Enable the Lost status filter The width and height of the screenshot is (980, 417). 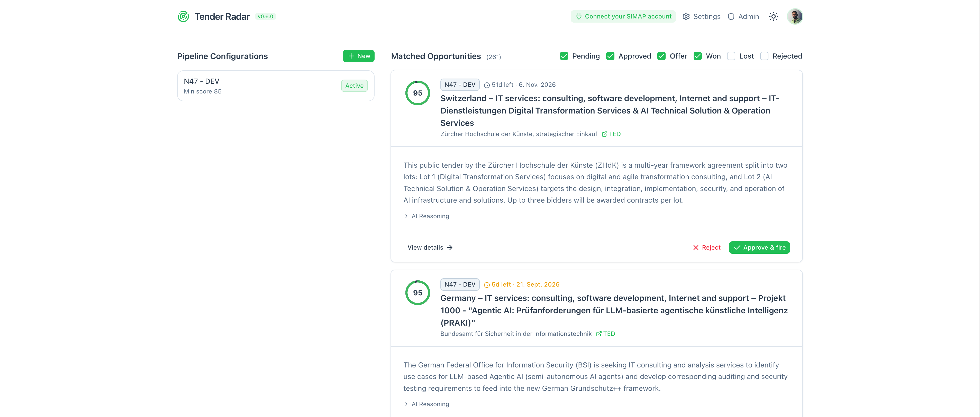(x=731, y=56)
